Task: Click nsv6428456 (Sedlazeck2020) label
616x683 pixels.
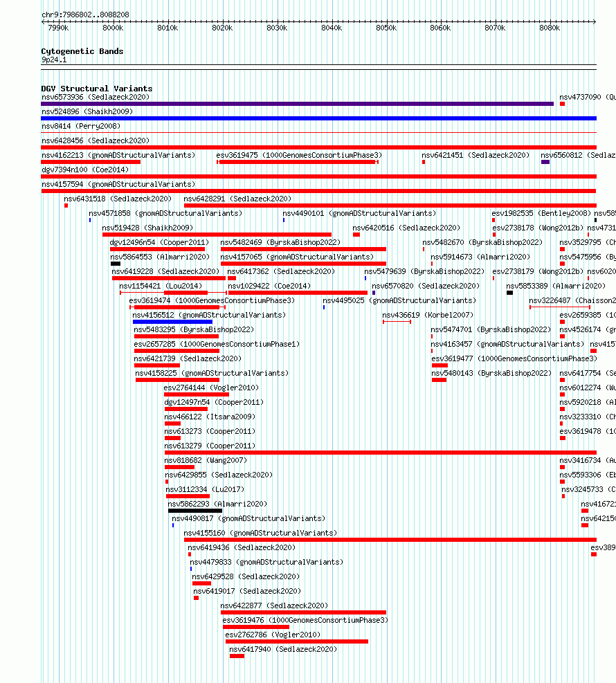Action: [x=96, y=140]
